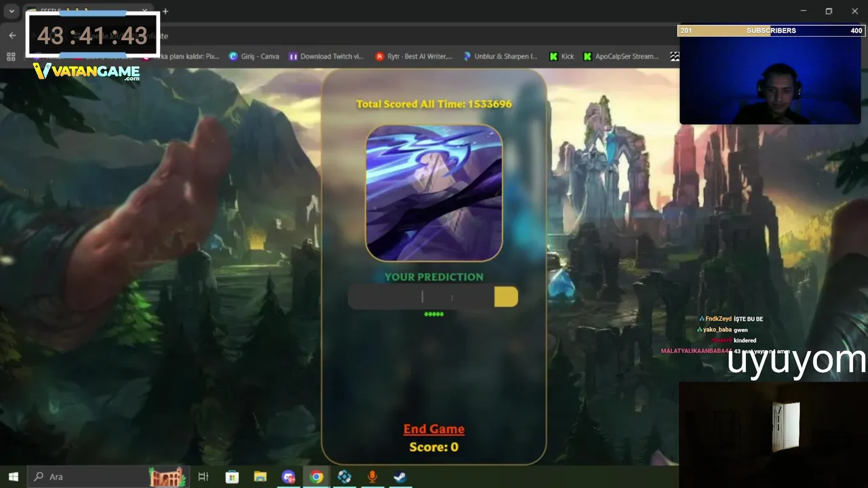Click the subscribers goal progress bar
The width and height of the screenshot is (868, 488).
pos(772,30)
